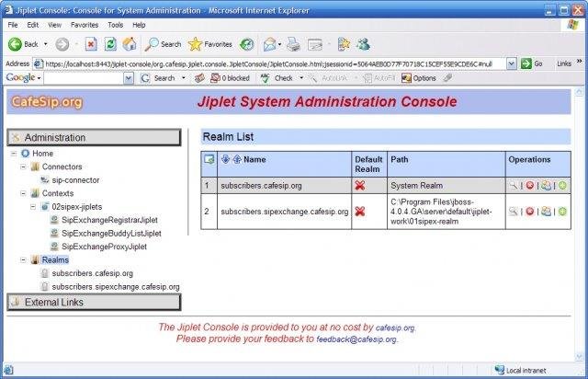Image resolution: width=588 pixels, height=379 pixels.
Task: Click the table icon in Realm List header corner
Action: 209,159
